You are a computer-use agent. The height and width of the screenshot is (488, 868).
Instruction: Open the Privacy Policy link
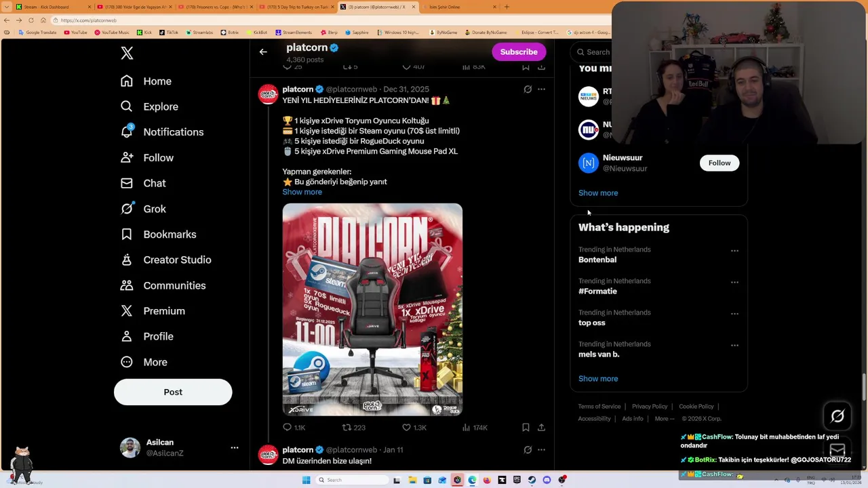650,407
